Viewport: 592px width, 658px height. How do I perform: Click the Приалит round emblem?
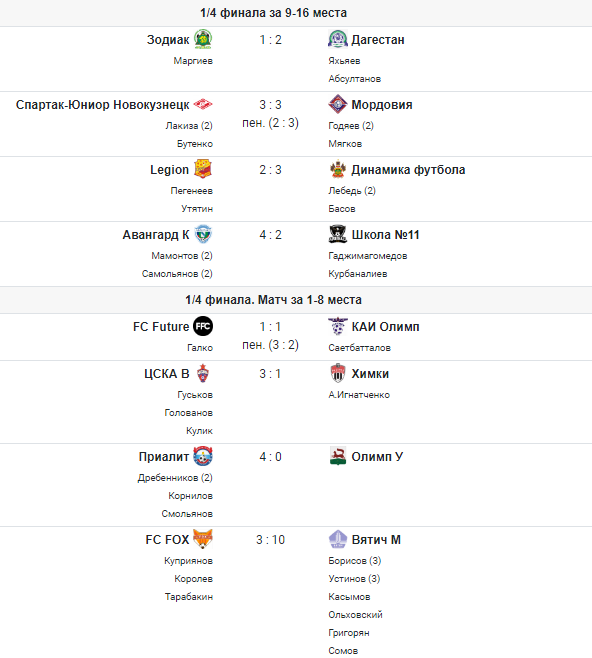(203, 457)
